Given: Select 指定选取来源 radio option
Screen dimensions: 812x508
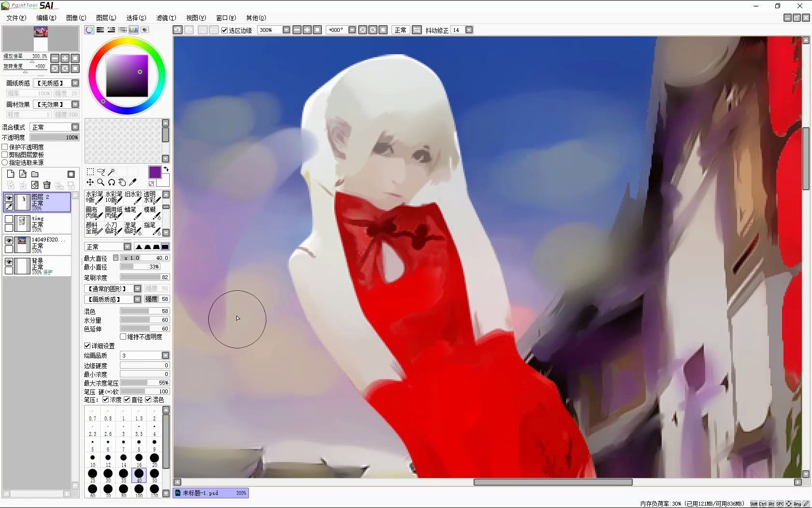Looking at the screenshot, I should 5,163.
